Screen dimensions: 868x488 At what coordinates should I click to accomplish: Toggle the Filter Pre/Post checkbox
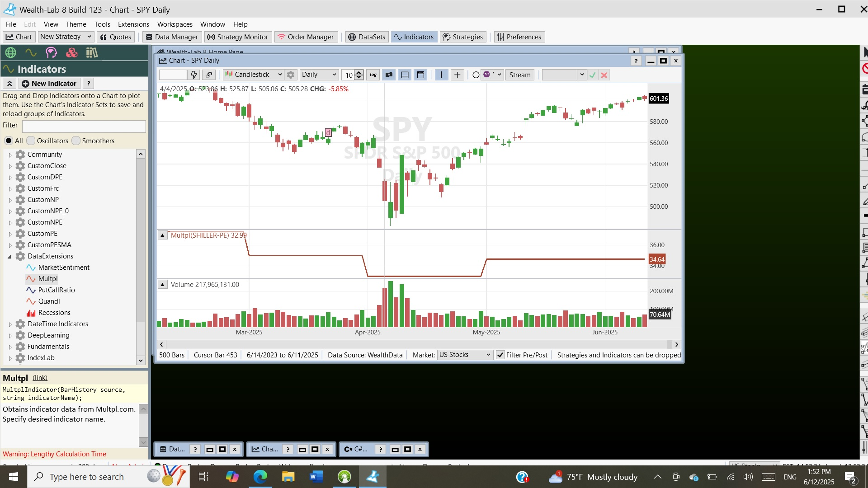tap(500, 355)
